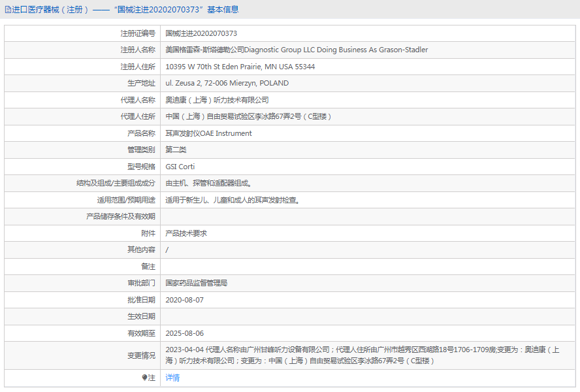Viewport: 580px width, 392px height.
Task: Open the 详情 link in the bottom row
Action: click(x=172, y=378)
